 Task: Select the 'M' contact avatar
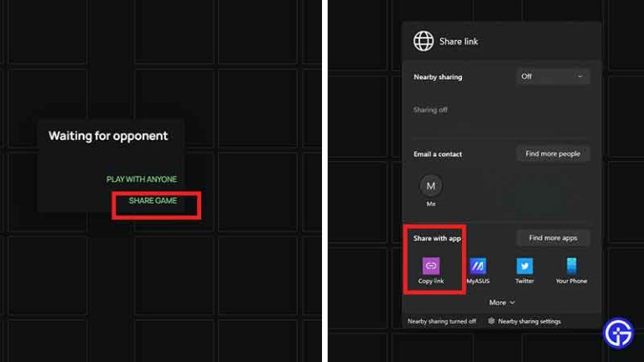pos(431,185)
